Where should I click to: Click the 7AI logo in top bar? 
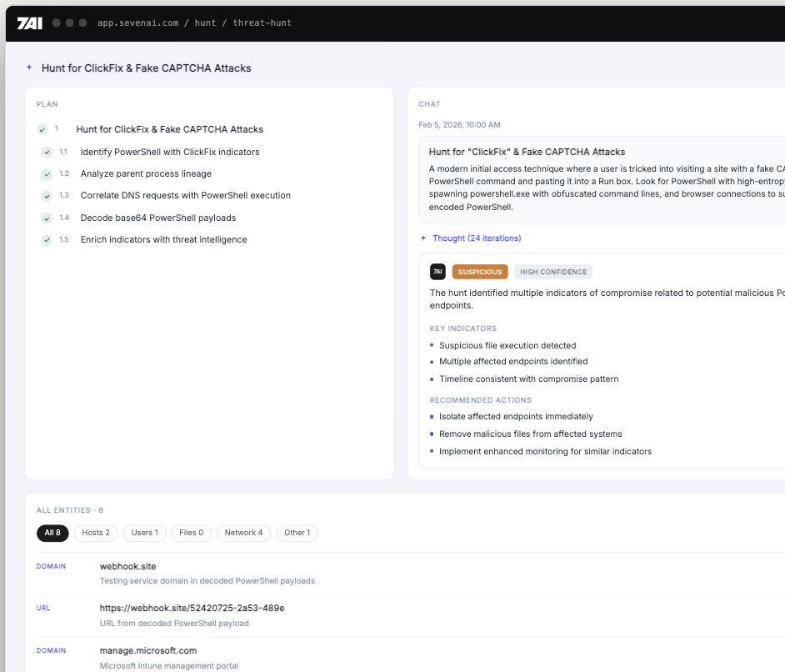tap(29, 23)
